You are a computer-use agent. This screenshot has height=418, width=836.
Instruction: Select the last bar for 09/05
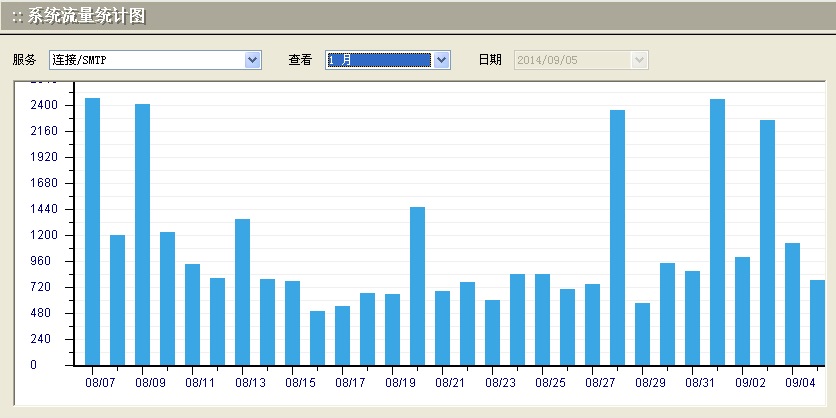click(817, 323)
